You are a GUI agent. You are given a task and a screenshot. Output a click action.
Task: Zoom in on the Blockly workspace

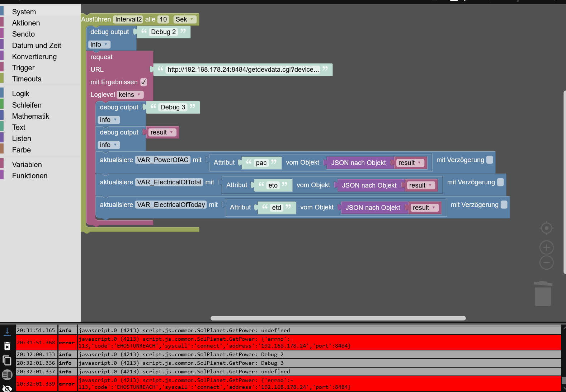(x=546, y=247)
